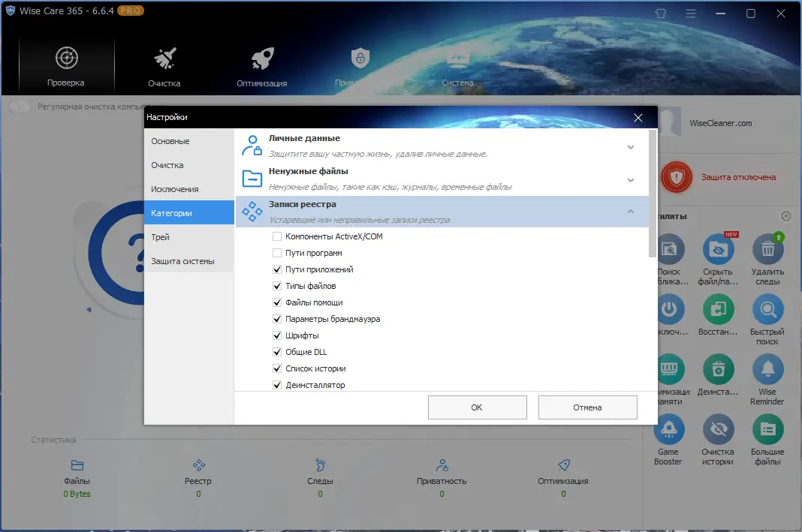
Task: Open utilities settings gear icon
Action: [786, 215]
